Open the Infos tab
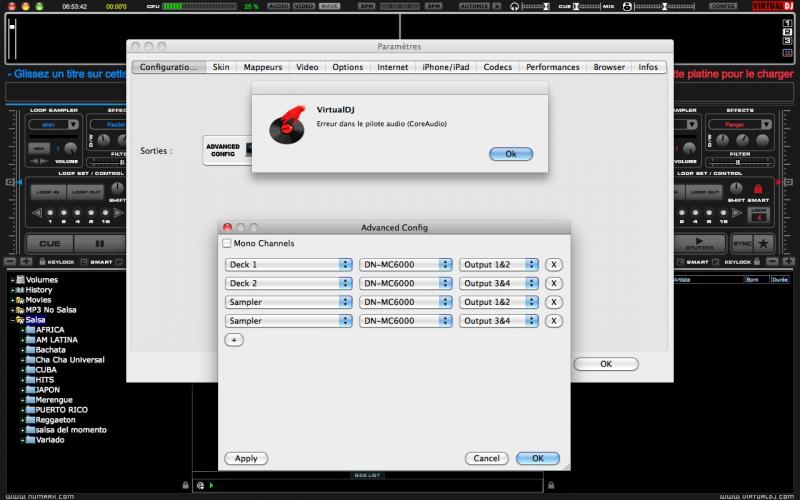The height and width of the screenshot is (500, 800). (648, 67)
